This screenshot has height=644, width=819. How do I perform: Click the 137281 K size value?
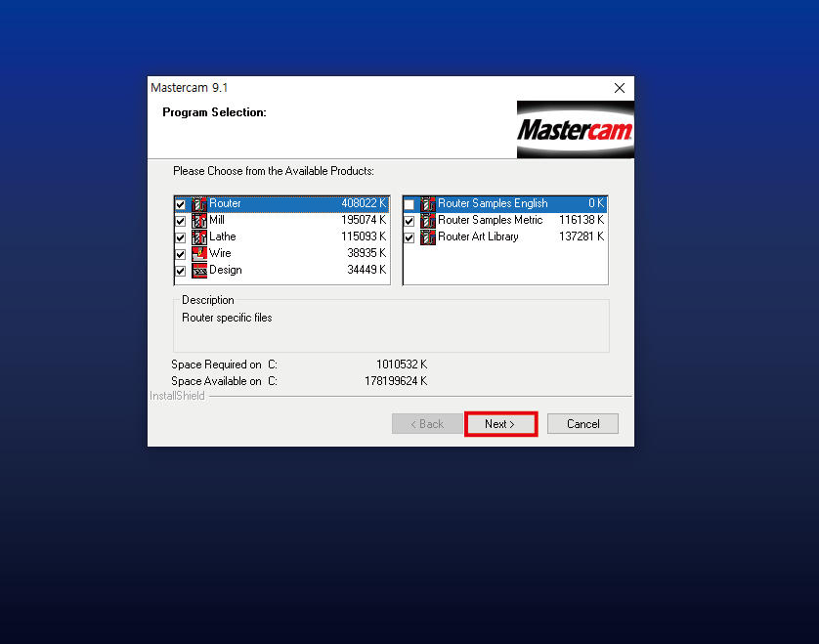pos(582,236)
